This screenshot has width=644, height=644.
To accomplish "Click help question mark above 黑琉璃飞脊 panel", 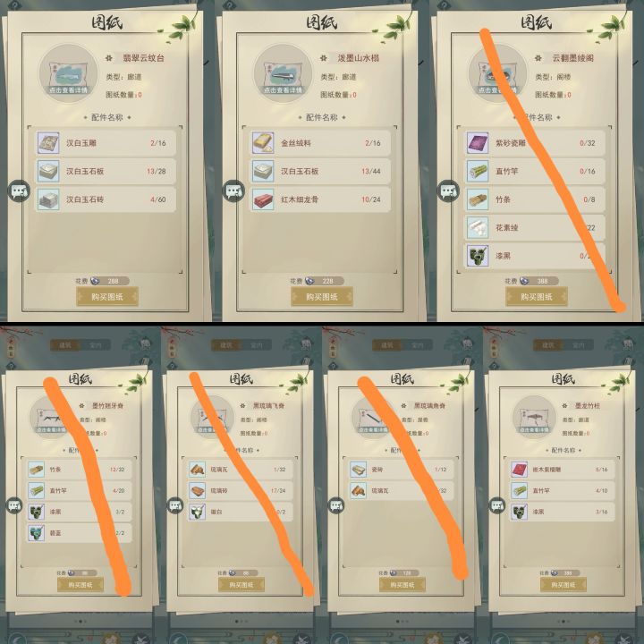I will (x=172, y=366).
